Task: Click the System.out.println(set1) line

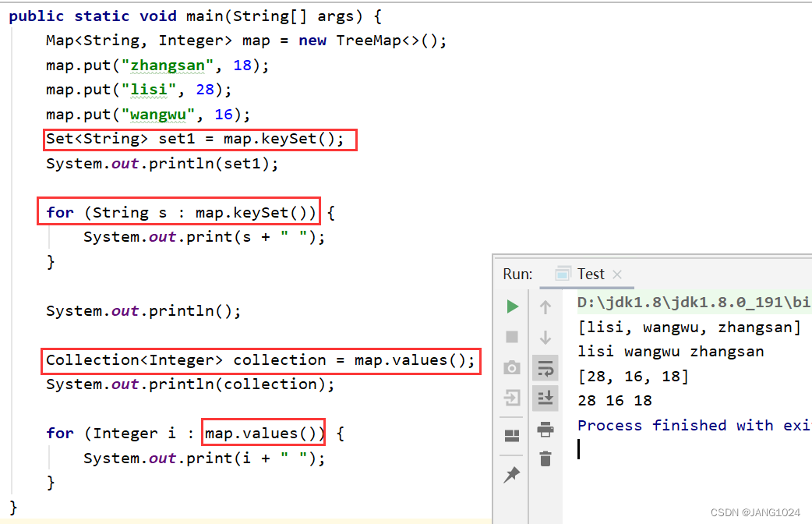Action: 162,164
